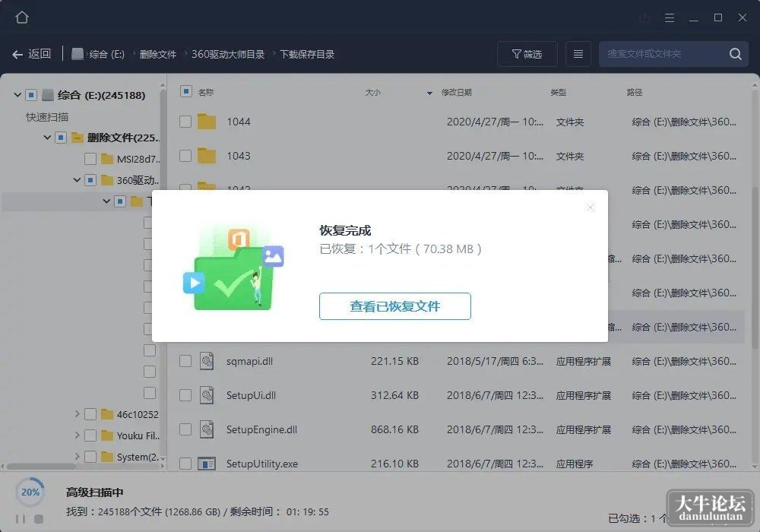760x532 pixels.
Task: Expand the 46c10252 tree folder
Action: [x=77, y=413]
